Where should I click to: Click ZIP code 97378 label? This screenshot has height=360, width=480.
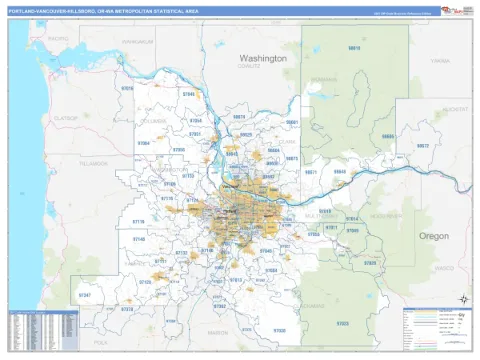point(127,309)
